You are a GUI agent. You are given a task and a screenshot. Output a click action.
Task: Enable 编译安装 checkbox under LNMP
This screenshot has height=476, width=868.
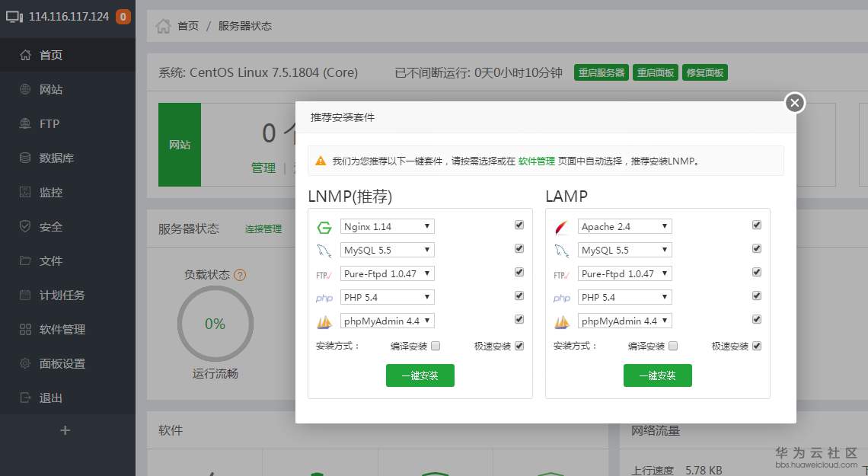[435, 346]
